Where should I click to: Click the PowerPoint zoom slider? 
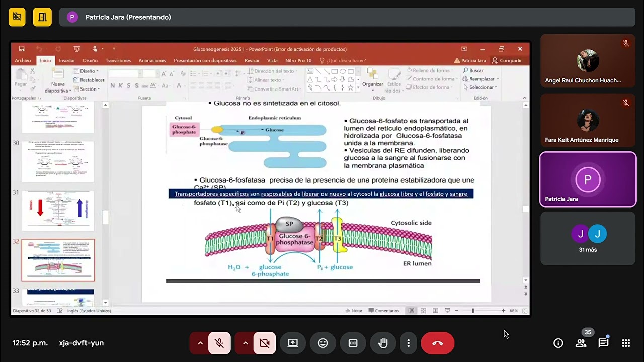click(480, 311)
